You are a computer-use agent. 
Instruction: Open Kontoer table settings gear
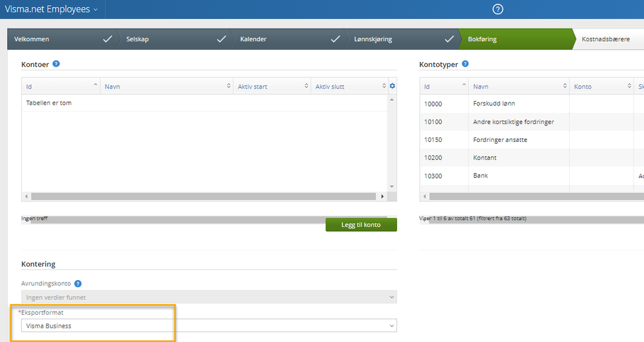[x=392, y=86]
